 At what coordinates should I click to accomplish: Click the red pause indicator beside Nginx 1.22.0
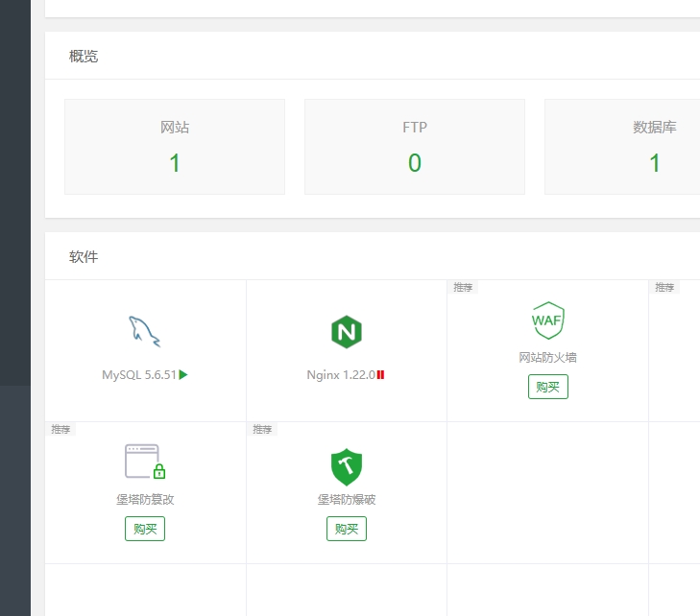click(x=380, y=374)
